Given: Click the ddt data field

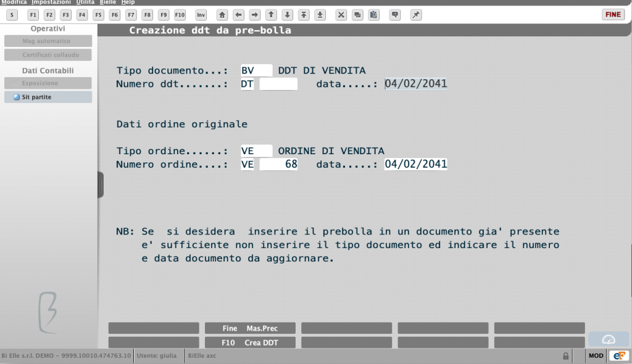Looking at the screenshot, I should pos(415,84).
